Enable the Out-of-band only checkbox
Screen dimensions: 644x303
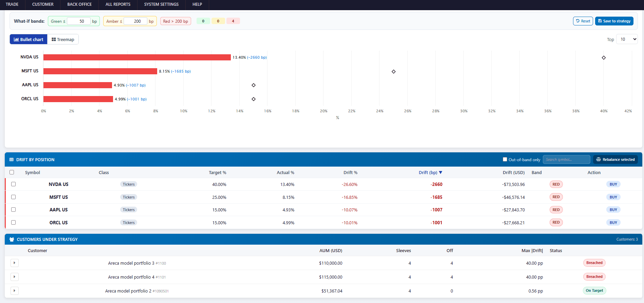pos(505,159)
